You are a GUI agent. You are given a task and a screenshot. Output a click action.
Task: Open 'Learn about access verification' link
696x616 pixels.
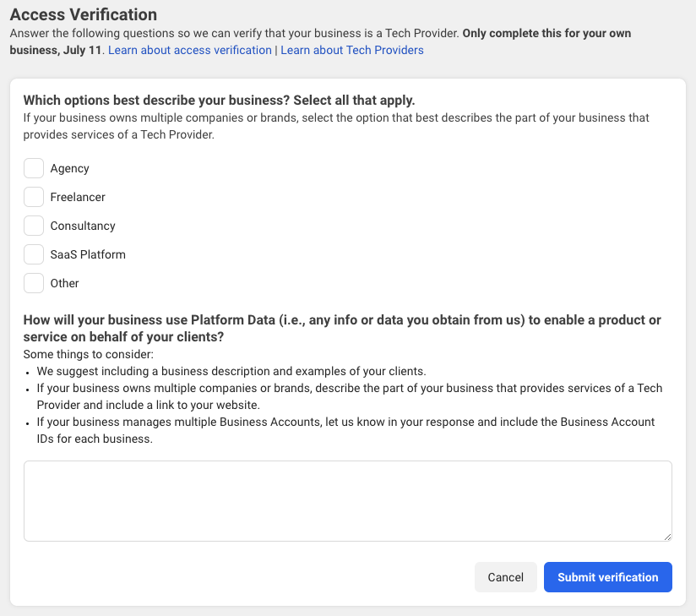coord(190,50)
